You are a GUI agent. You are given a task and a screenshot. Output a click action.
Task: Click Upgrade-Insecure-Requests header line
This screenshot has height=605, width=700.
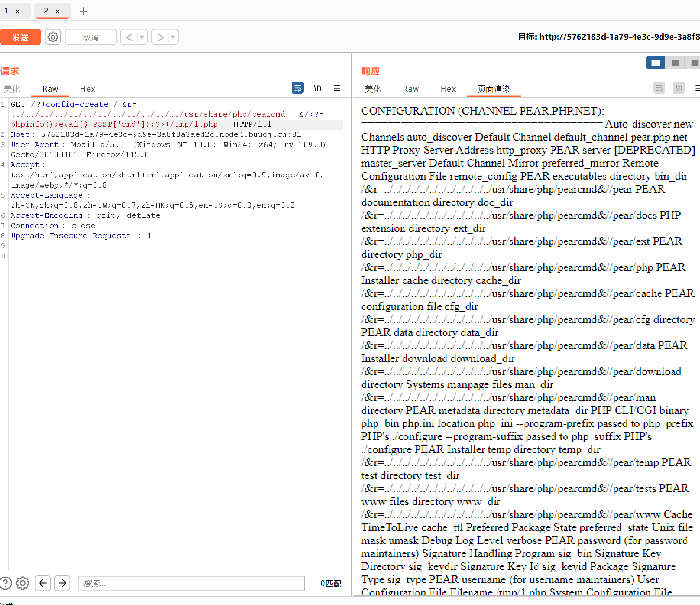tap(81, 236)
